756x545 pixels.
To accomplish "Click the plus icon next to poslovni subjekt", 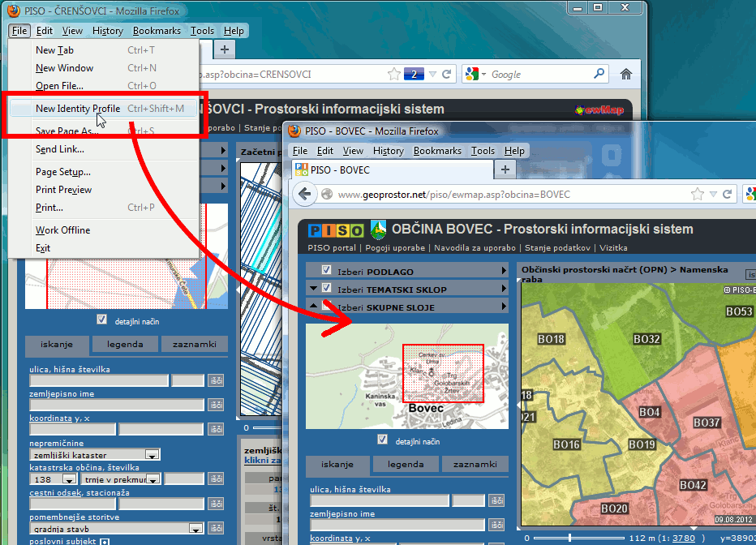I will (105, 541).
